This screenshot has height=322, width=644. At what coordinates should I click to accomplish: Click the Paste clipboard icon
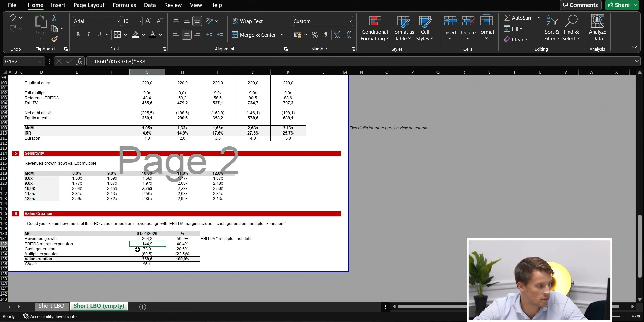[x=40, y=22]
